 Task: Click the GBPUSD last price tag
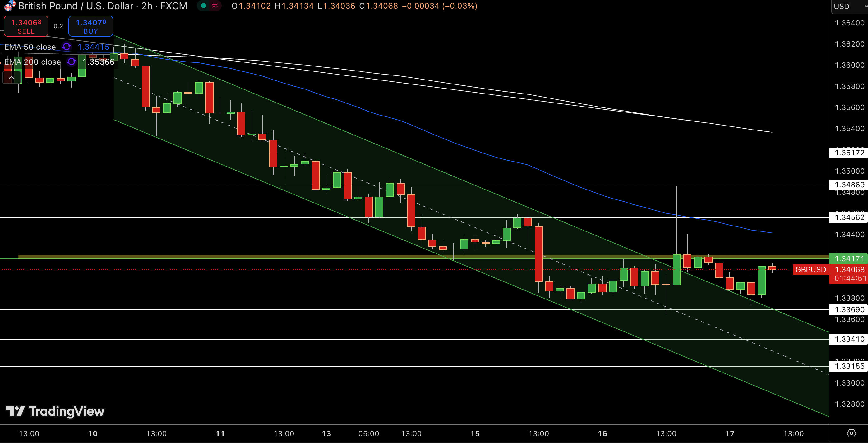811,270
